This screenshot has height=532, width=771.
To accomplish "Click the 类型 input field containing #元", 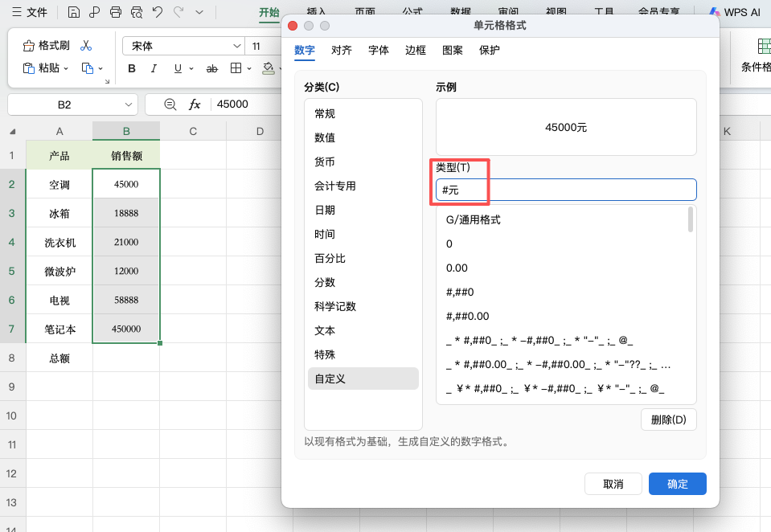I will click(566, 190).
